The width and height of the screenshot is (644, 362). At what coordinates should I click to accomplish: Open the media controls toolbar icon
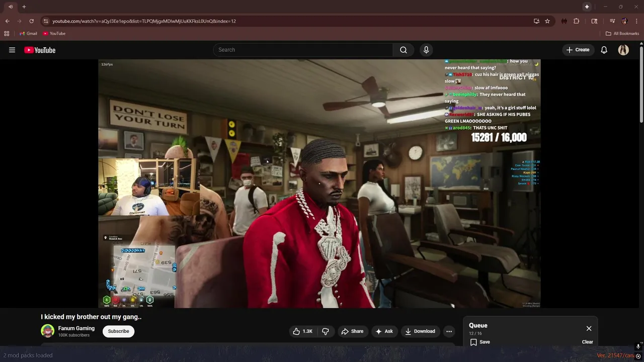612,21
